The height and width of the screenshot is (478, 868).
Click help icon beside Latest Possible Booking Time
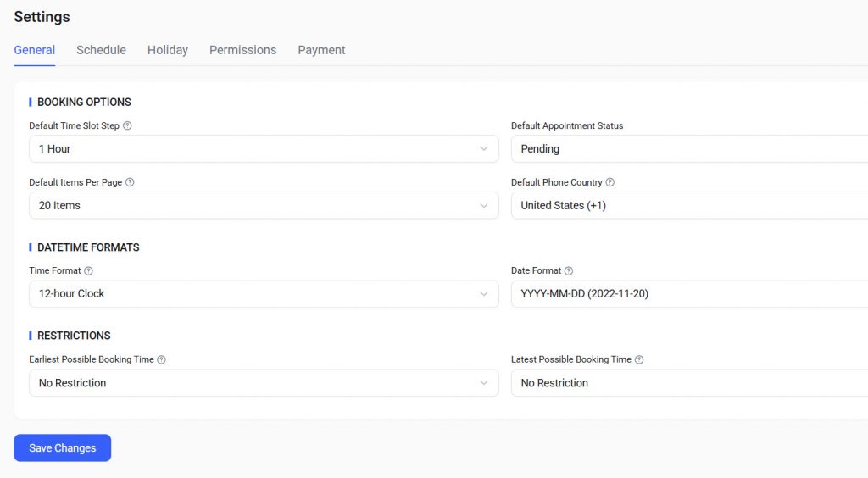tap(639, 360)
